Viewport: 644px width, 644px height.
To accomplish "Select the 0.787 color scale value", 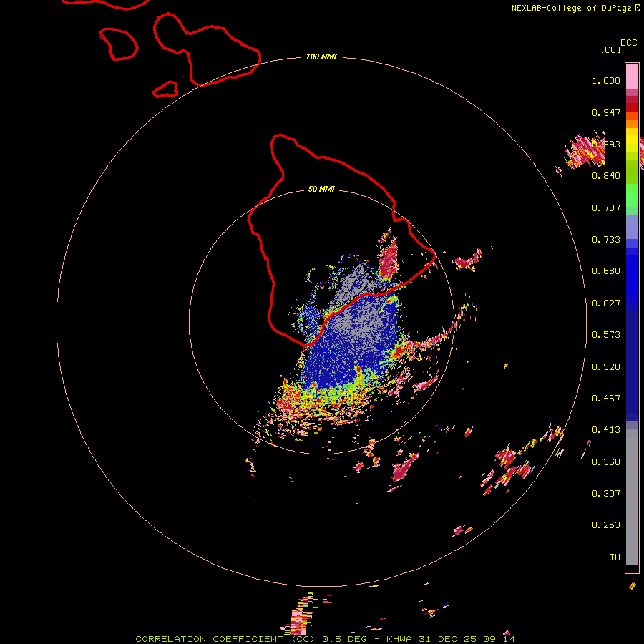I will 606,208.
